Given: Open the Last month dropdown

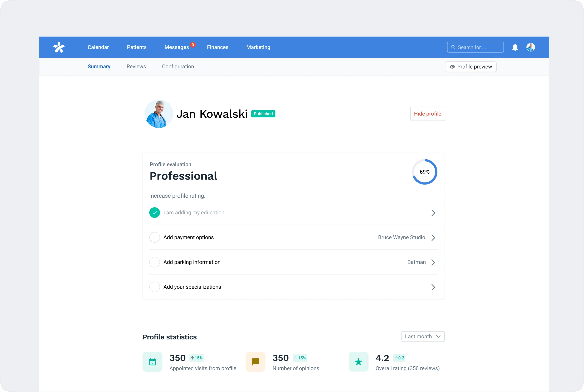Looking at the screenshot, I should click(x=423, y=337).
